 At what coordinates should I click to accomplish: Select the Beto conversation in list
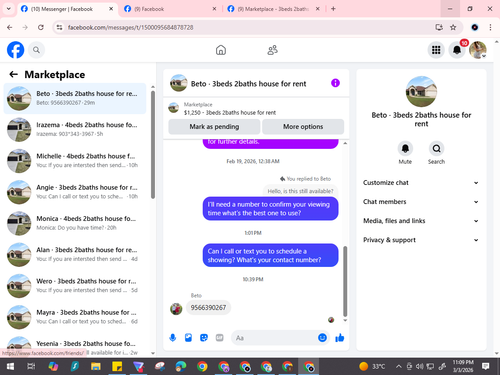75,98
